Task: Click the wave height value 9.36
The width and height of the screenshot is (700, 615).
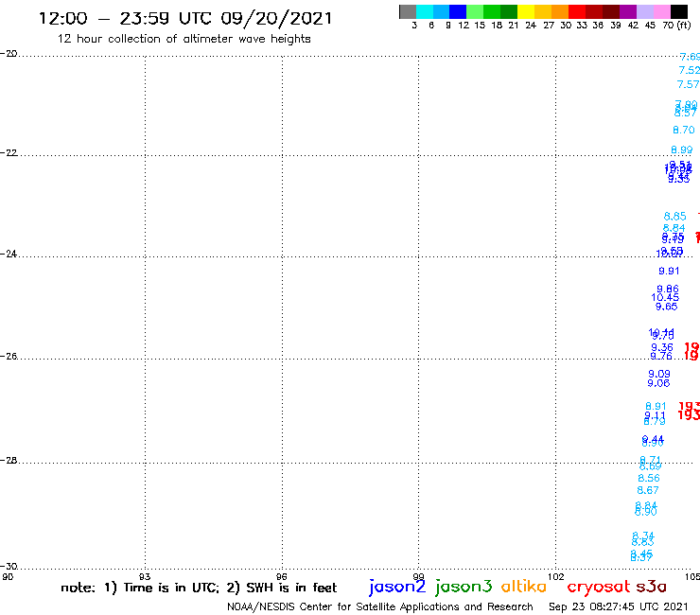Action: tap(662, 347)
